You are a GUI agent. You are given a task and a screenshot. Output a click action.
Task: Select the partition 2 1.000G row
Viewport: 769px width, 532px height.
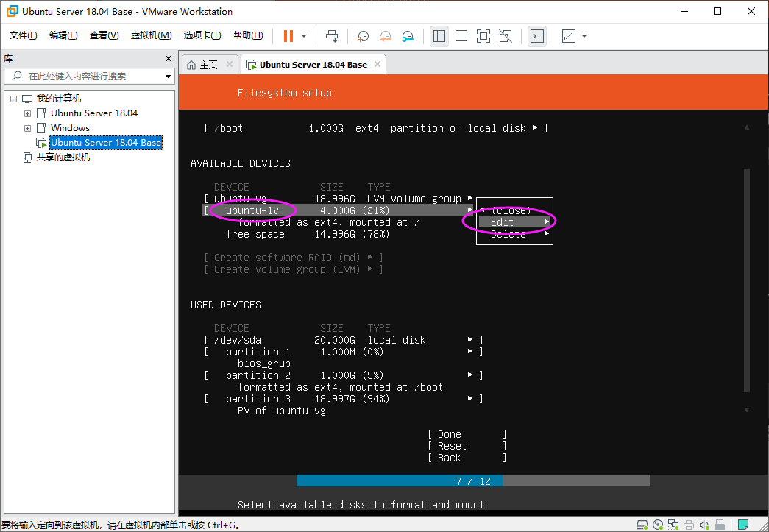pos(344,375)
